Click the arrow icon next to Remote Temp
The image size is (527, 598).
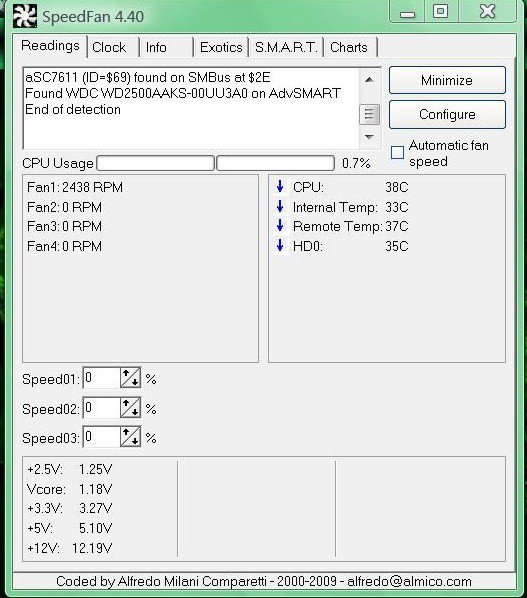(x=280, y=225)
